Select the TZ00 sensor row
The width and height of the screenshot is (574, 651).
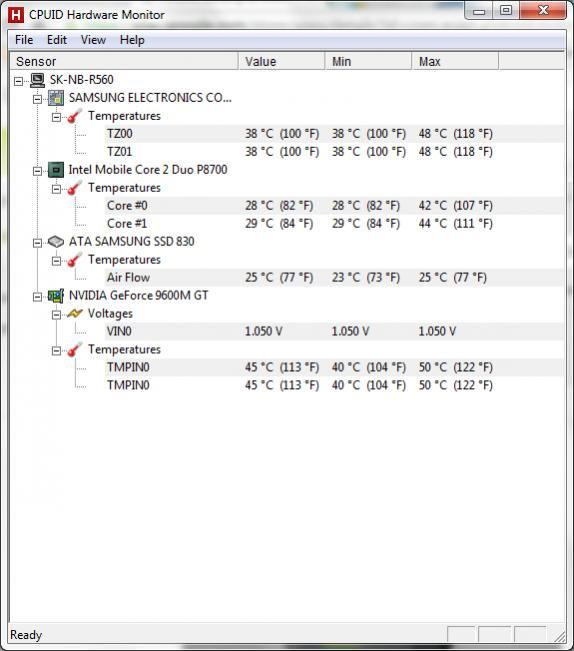point(335,134)
